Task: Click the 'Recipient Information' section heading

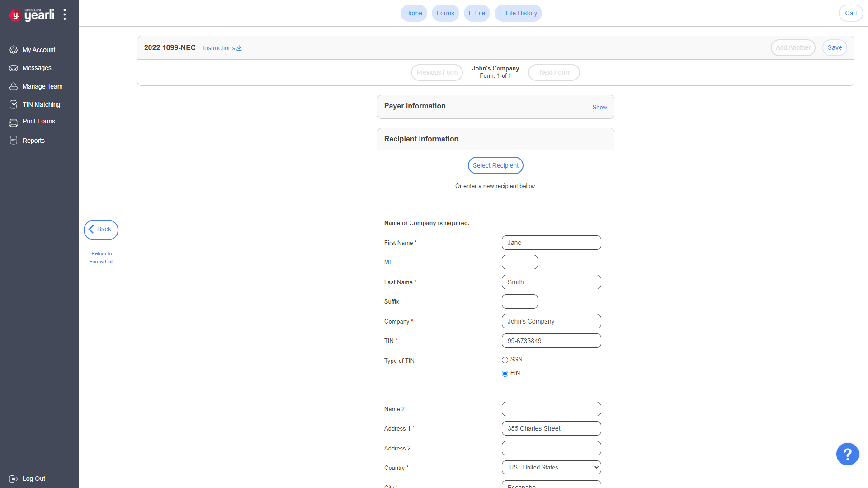Action: pos(421,139)
